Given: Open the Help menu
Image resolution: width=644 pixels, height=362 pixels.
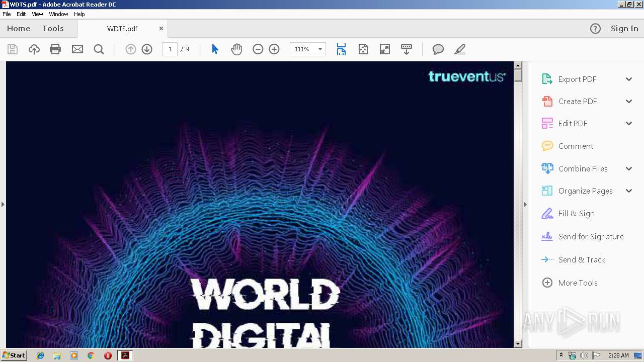Looking at the screenshot, I should click(x=79, y=14).
